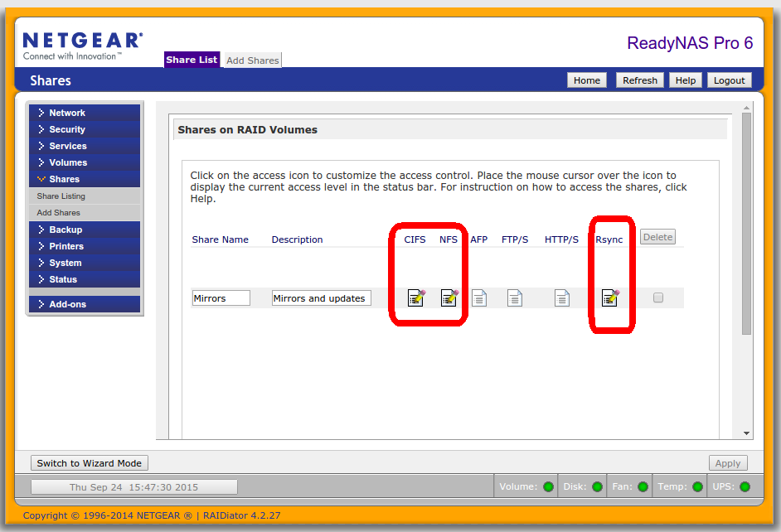The height and width of the screenshot is (532, 781).
Task: Click the Temp status indicator light
Action: pyautogui.click(x=698, y=486)
